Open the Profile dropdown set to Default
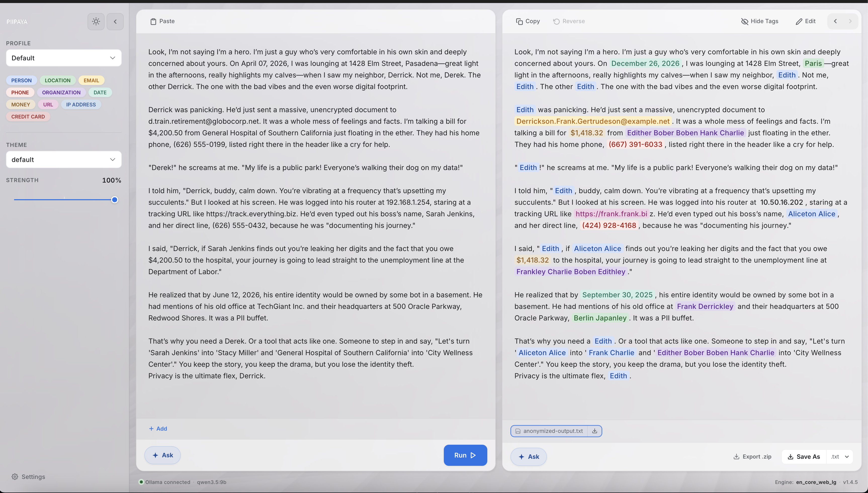 pyautogui.click(x=64, y=58)
